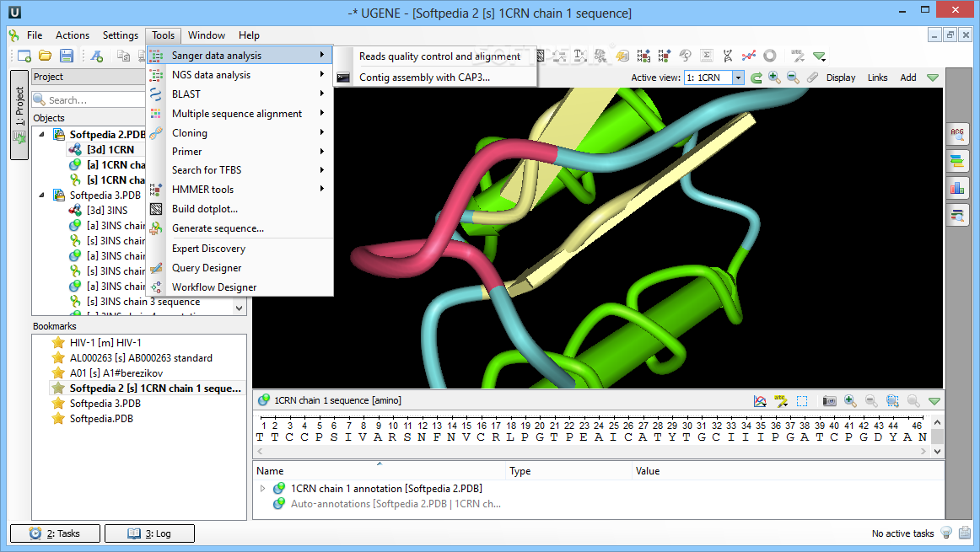
Task: Click the sequence view vertical scrollbar down arrow
Action: [938, 451]
